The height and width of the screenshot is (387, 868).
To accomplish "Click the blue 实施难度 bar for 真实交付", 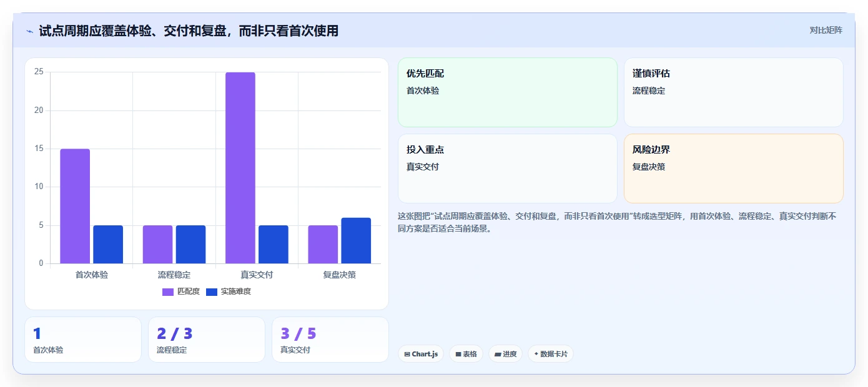I will click(x=274, y=244).
